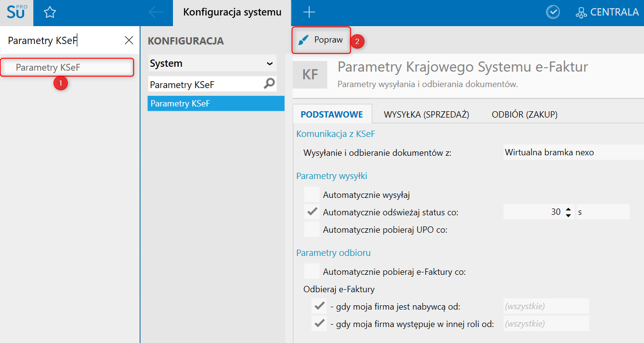Click the back arrow icon
Screen dimensions: 644x343
pyautogui.click(x=156, y=13)
